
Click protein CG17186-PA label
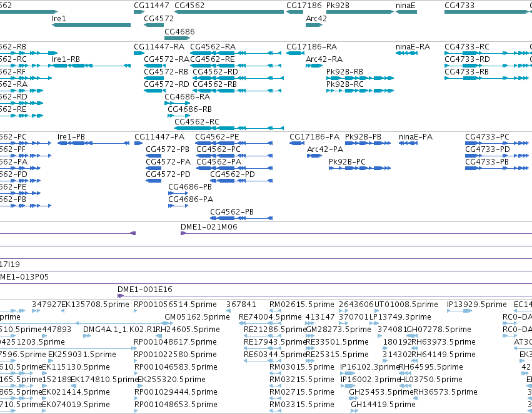pos(314,137)
